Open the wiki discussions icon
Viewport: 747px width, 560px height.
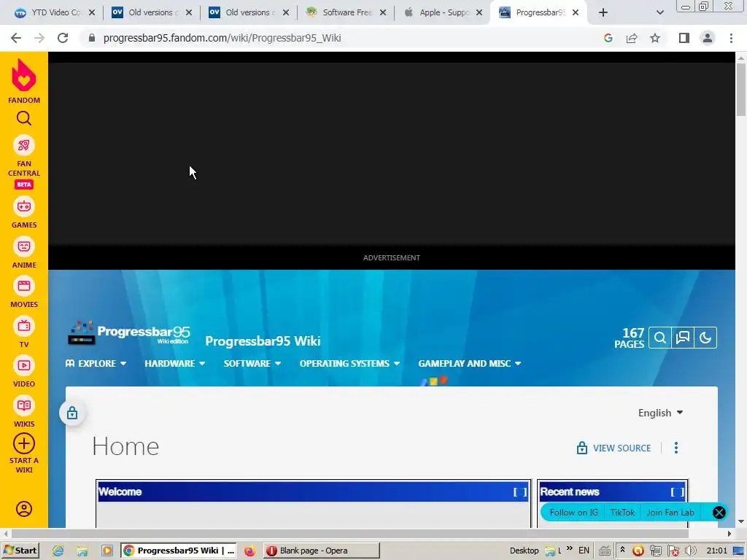click(x=683, y=338)
